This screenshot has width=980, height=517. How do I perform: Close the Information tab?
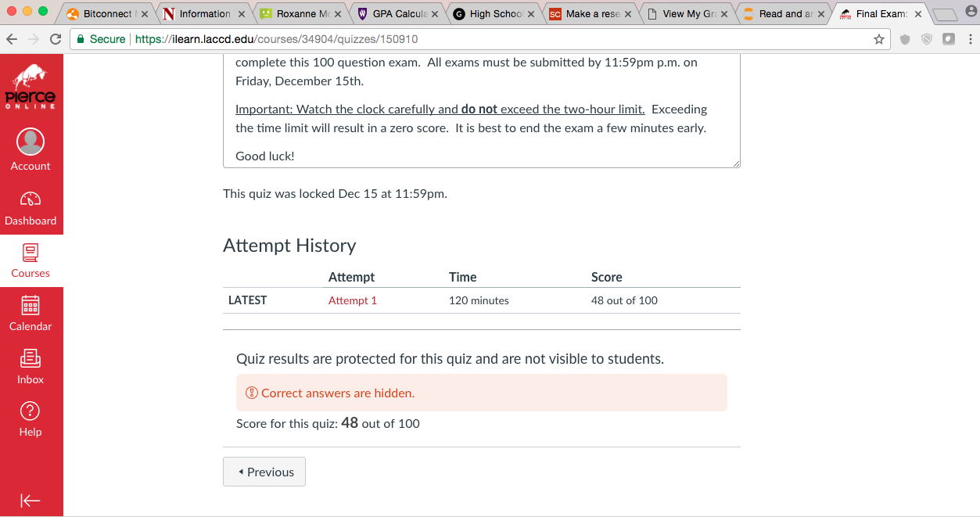pos(241,14)
